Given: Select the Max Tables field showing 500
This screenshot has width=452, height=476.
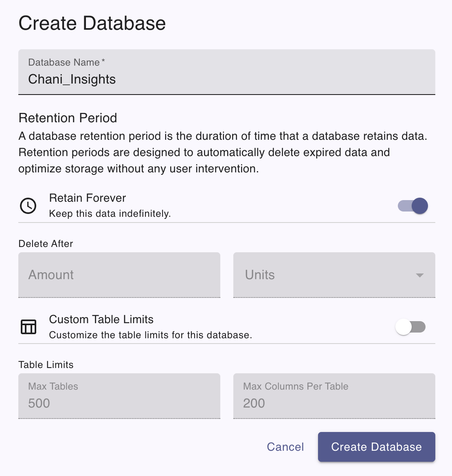Looking at the screenshot, I should (119, 396).
